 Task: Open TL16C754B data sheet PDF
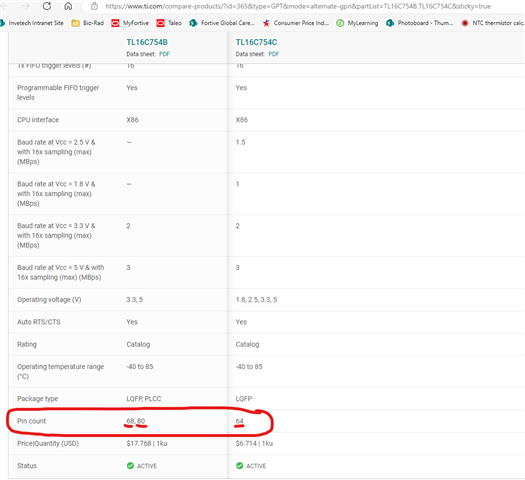[x=164, y=54]
